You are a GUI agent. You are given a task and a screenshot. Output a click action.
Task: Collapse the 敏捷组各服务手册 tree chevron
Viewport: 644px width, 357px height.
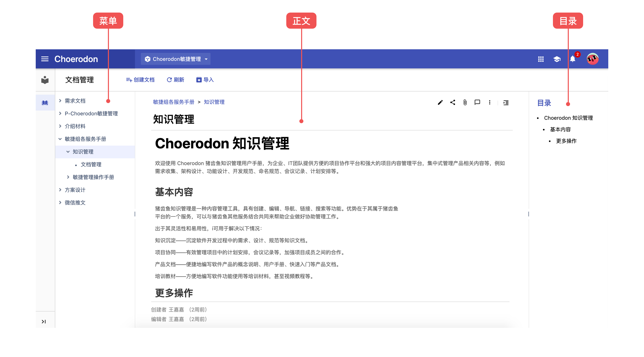point(60,139)
